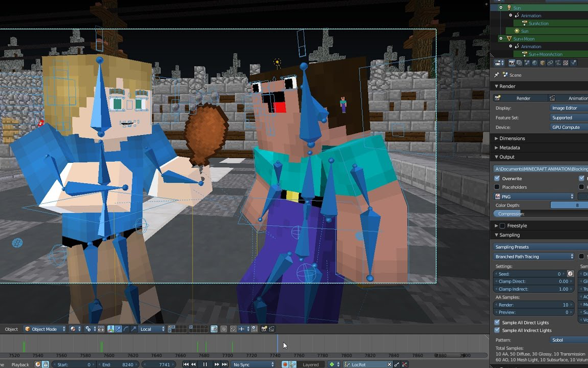Open the PNG file format dropdown
Image resolution: width=588 pixels, height=368 pixels.
click(534, 197)
